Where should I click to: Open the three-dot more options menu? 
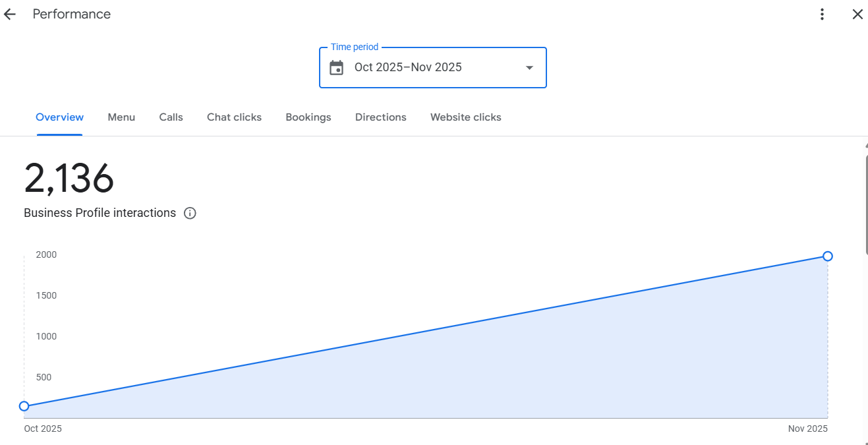click(x=822, y=15)
